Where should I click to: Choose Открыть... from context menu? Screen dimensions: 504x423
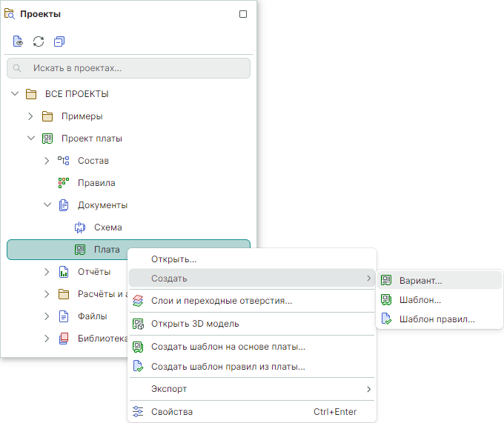(x=173, y=259)
